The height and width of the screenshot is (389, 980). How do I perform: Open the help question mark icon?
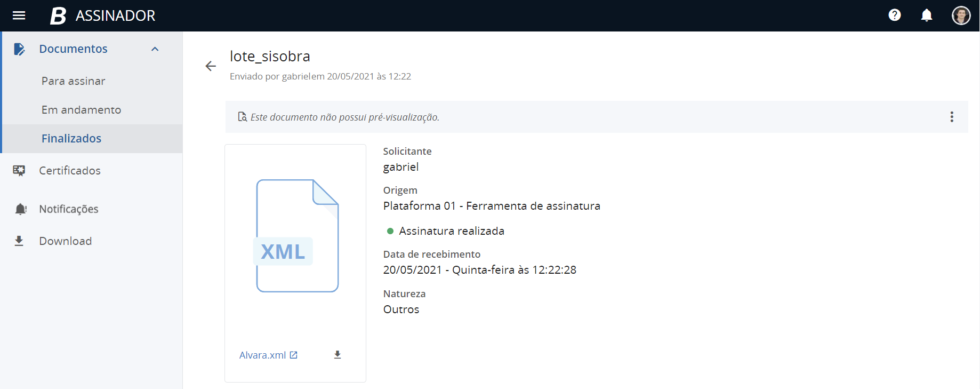pos(894,15)
